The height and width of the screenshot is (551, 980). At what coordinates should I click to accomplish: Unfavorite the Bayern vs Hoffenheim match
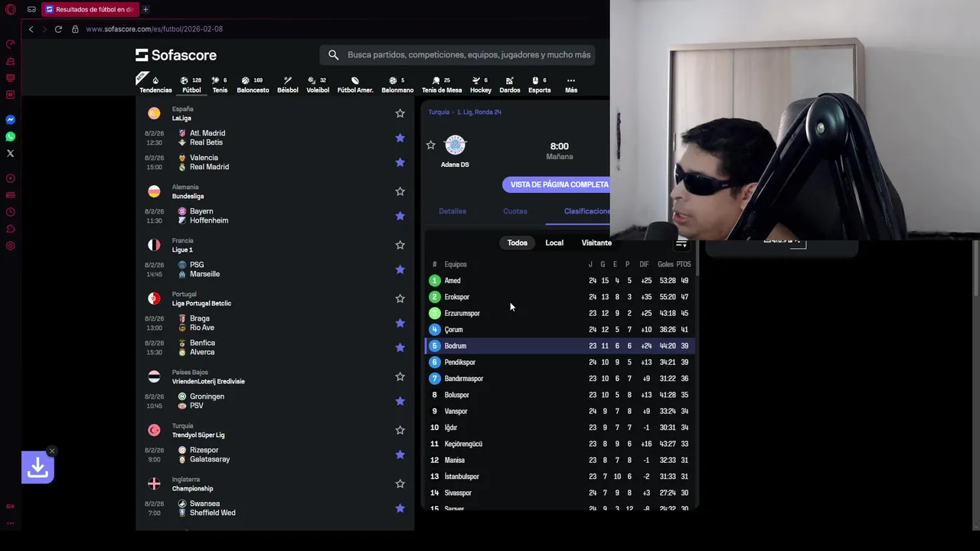click(x=400, y=216)
